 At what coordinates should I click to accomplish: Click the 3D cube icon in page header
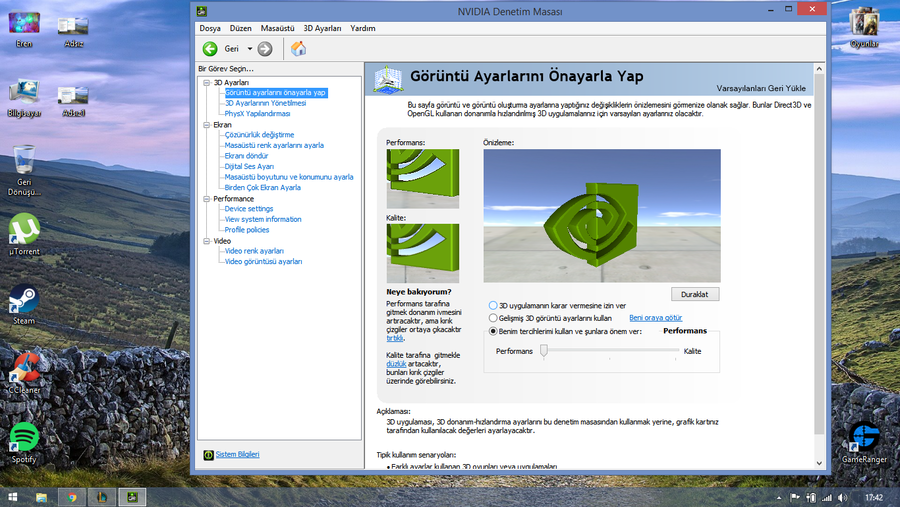click(x=388, y=79)
